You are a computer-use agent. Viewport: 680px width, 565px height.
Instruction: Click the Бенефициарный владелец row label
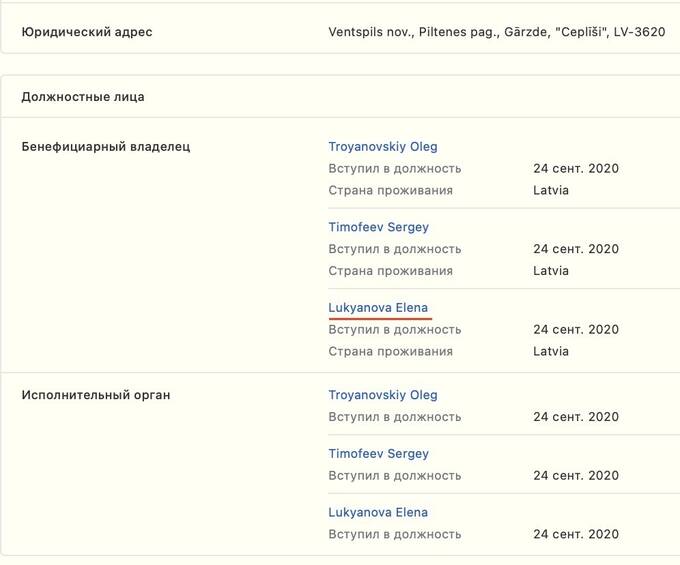tap(106, 147)
